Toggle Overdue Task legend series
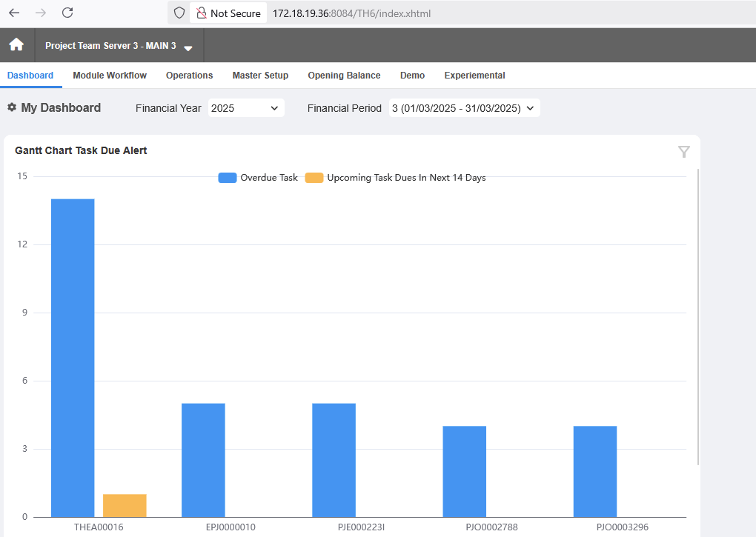This screenshot has height=537, width=756. click(x=258, y=178)
